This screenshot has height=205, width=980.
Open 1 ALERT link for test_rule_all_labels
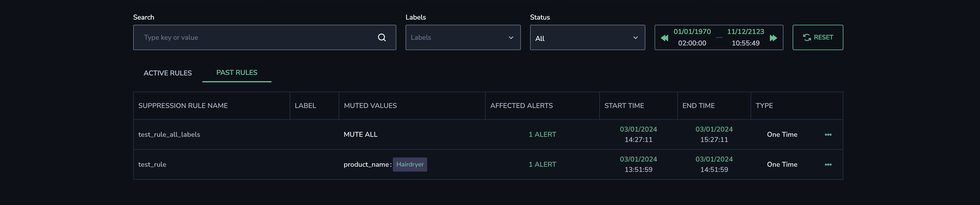[x=542, y=135]
